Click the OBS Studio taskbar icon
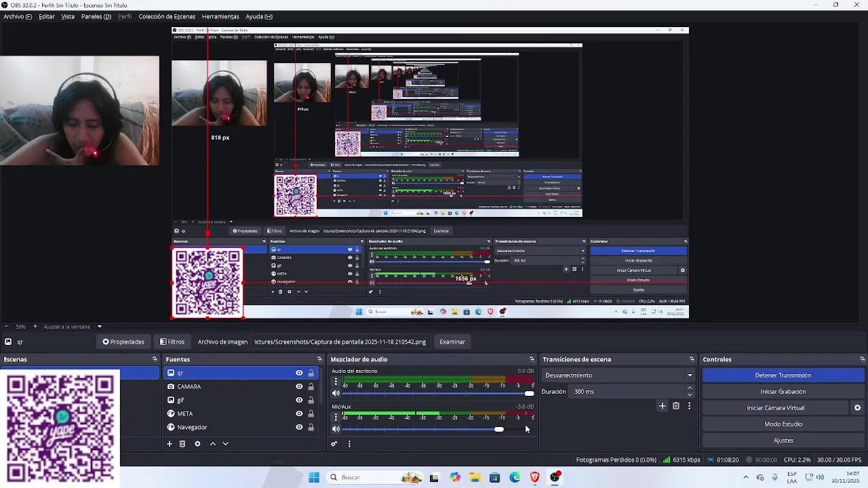Screen dimensions: 868x488 coord(555,477)
